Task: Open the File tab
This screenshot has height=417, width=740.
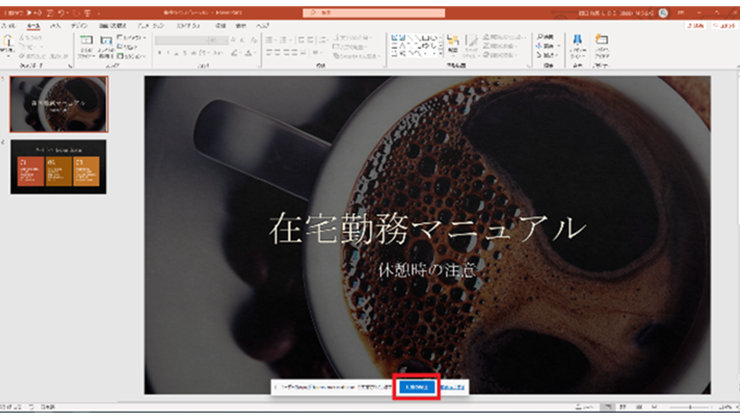Action: coord(8,25)
